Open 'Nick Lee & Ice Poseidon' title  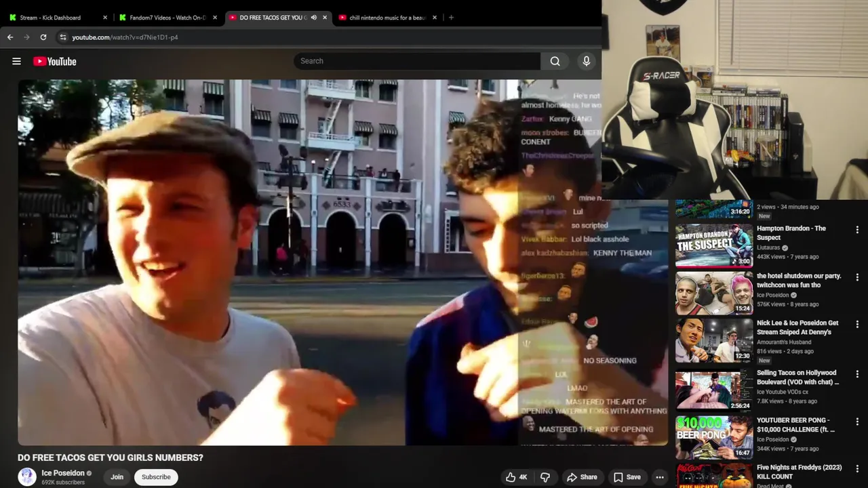click(797, 328)
